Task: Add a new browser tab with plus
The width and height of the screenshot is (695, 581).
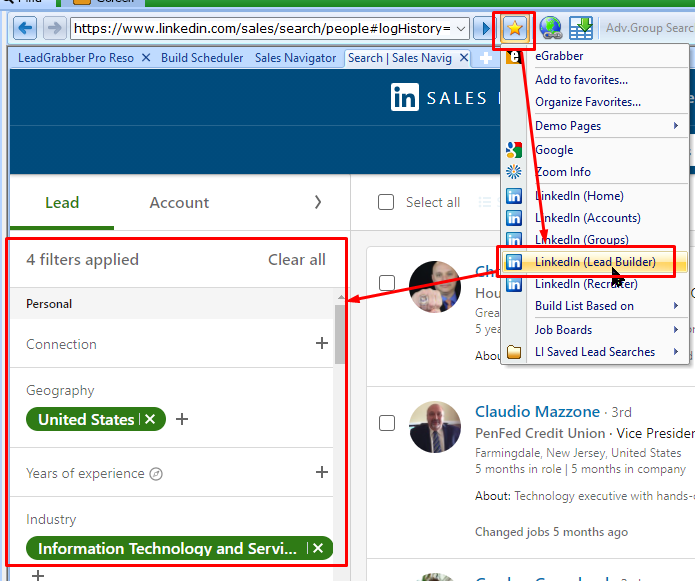Action: (x=486, y=58)
